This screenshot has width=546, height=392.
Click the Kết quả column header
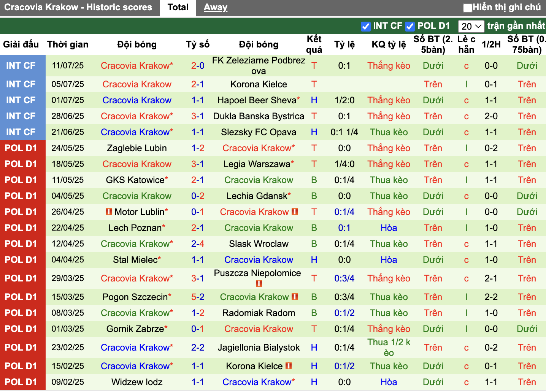click(314, 44)
